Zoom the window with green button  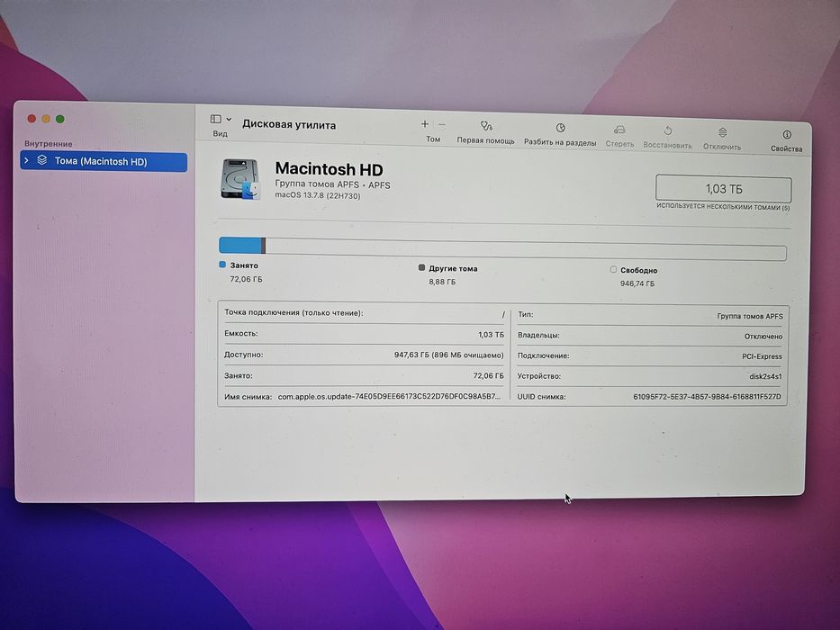(x=60, y=119)
